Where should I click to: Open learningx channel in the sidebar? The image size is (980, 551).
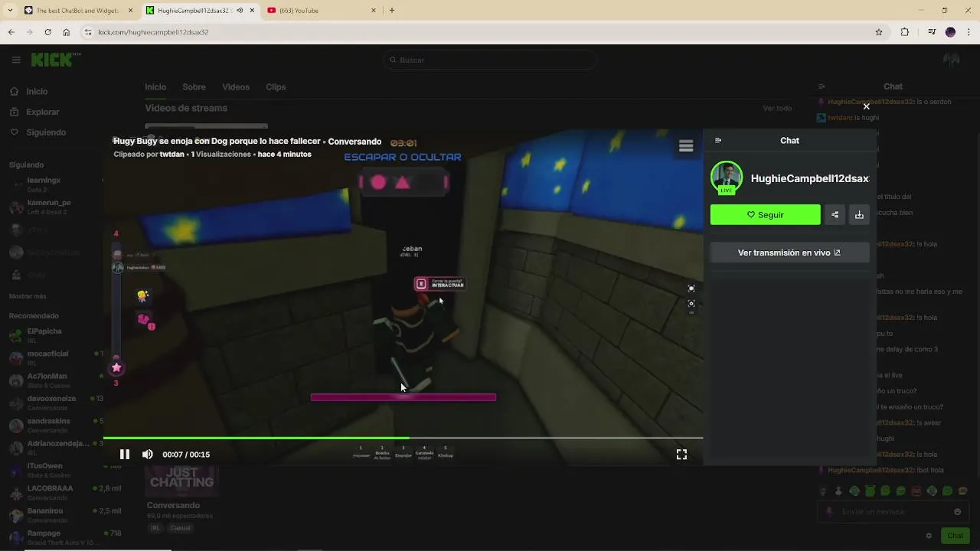tap(54, 184)
